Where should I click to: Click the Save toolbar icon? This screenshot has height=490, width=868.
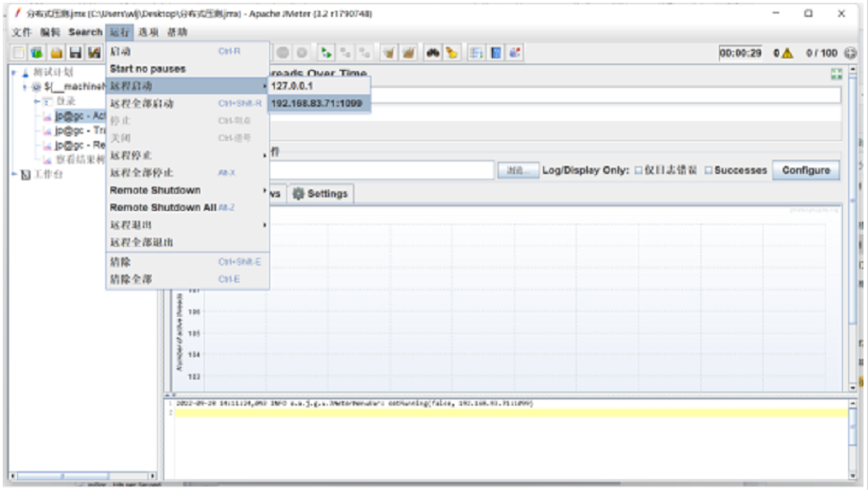click(75, 54)
